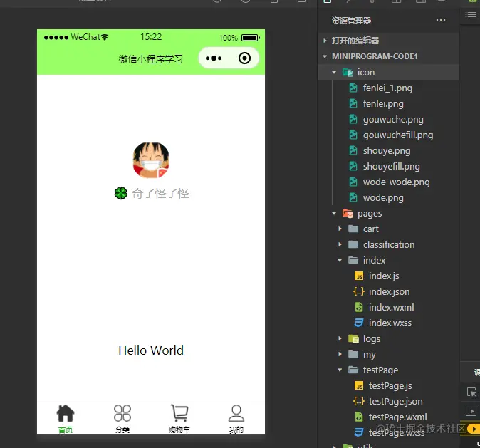Open index.json file
Screen dimensions: 480x448
pos(389,291)
